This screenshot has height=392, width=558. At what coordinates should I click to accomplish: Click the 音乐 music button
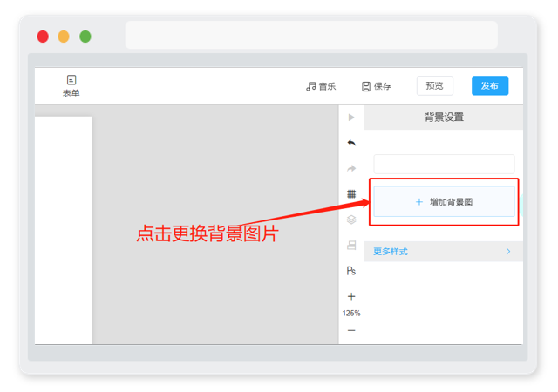[x=321, y=86]
